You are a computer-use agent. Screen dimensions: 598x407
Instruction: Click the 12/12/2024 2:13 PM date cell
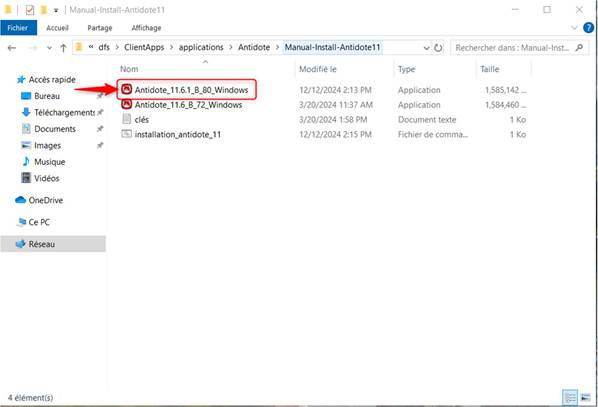(x=335, y=90)
